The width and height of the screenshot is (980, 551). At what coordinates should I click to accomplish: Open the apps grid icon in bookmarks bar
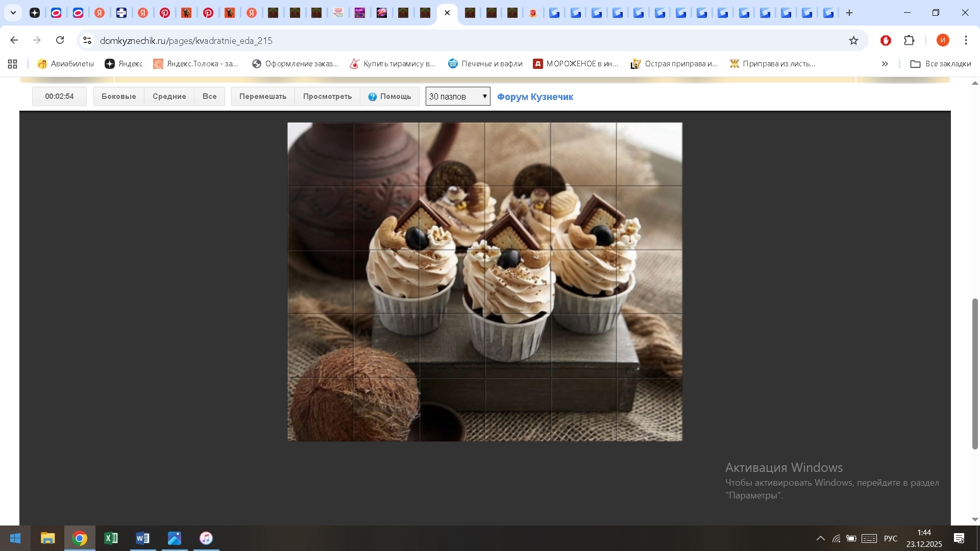click(13, 64)
